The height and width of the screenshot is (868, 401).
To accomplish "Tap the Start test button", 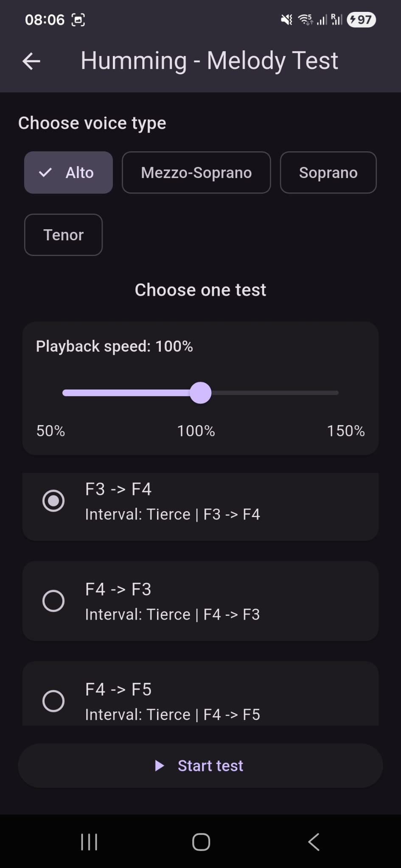I will click(200, 765).
